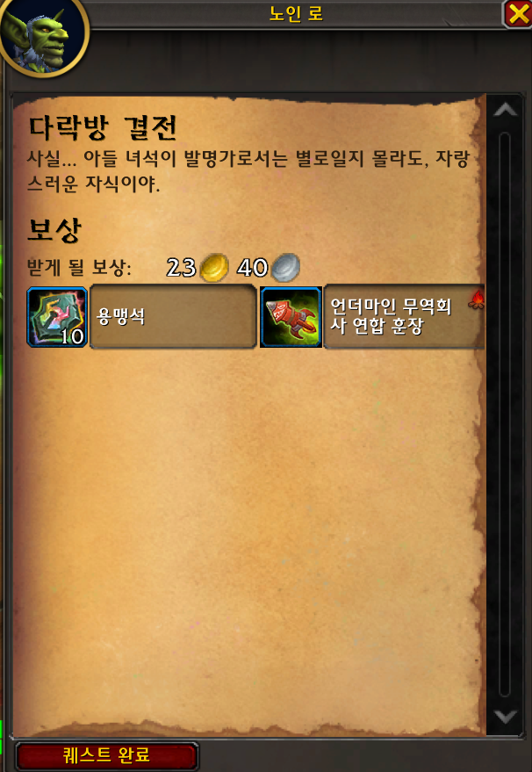Click the vertical scrollbar track
The height and width of the screenshot is (772, 532).
point(505,414)
